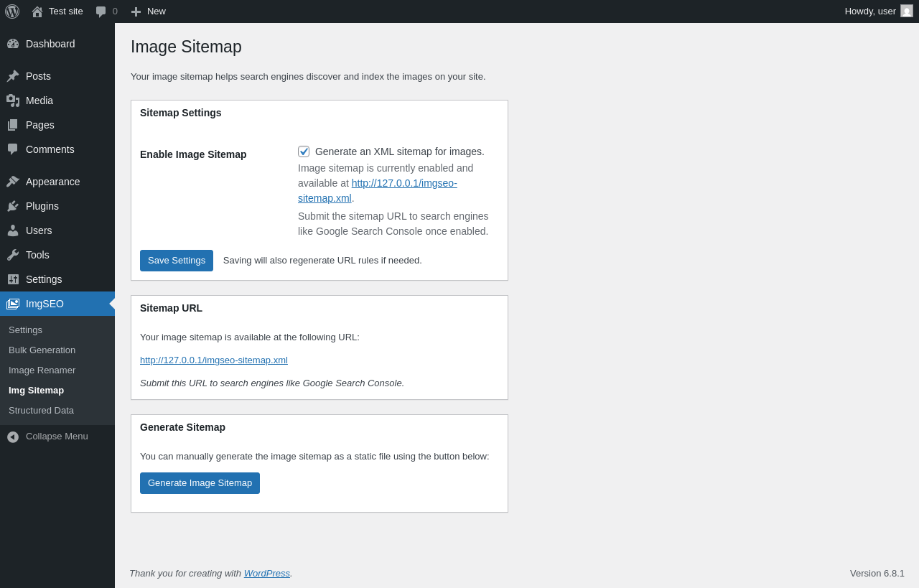
Task: Click the Enable Image Sitemap row label
Action: [x=193, y=154]
